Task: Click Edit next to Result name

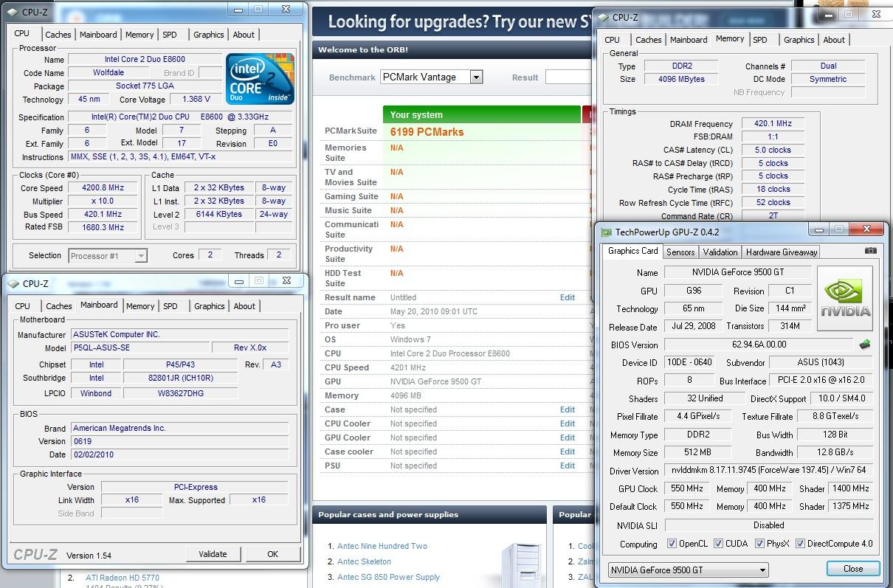Action: tap(567, 297)
